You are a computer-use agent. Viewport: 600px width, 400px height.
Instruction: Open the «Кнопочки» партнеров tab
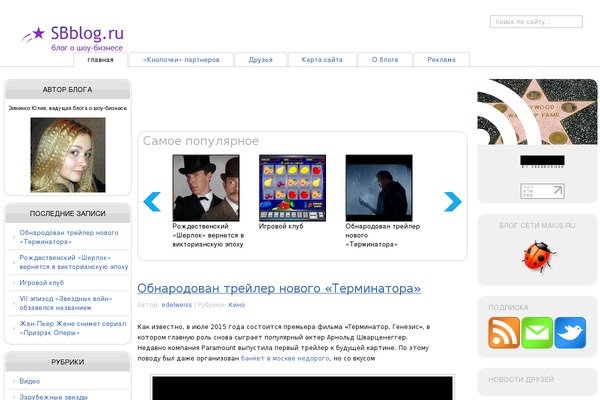click(x=181, y=60)
